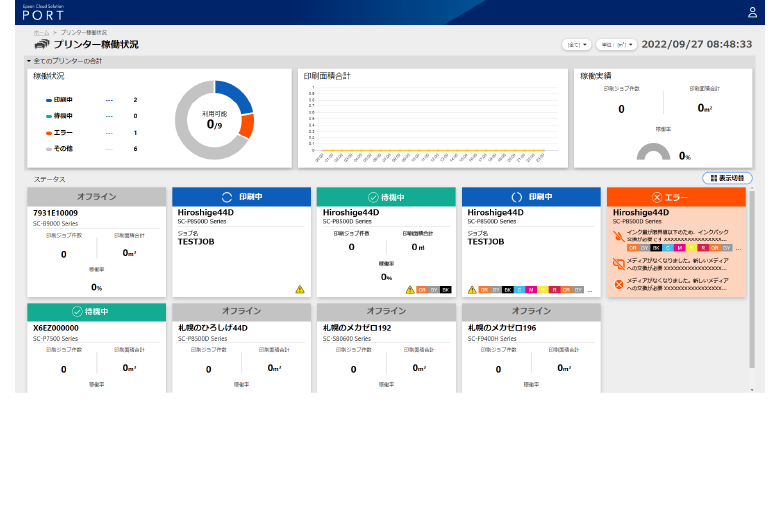Open the unit dropdown near the timestamp
Screen dimensions: 780x515
(615, 45)
